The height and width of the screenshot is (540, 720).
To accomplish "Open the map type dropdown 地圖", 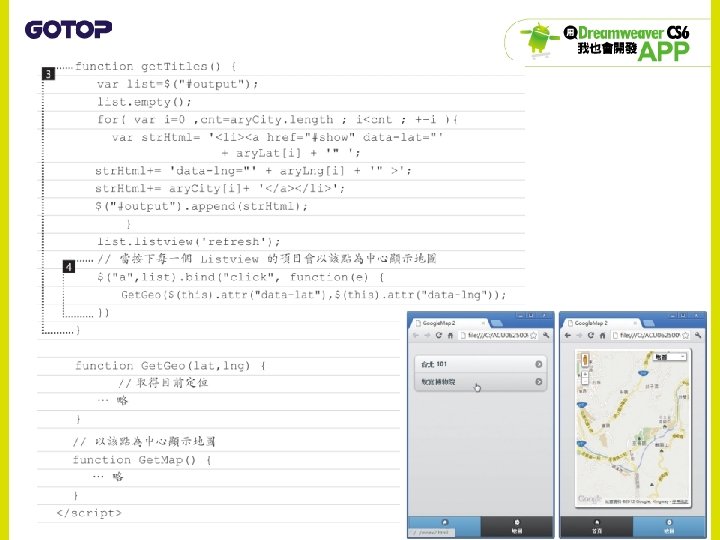I will click(670, 357).
